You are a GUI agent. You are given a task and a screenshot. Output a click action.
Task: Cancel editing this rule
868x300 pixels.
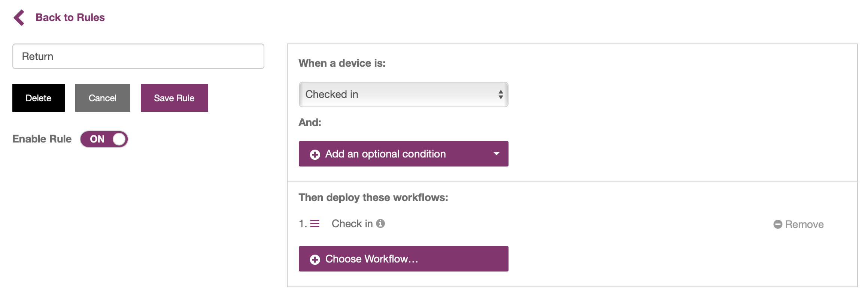[103, 98]
